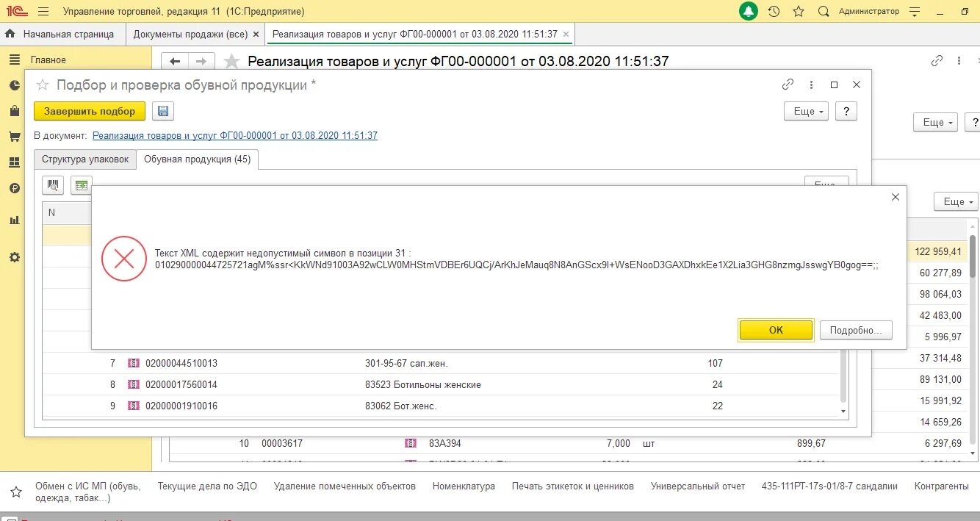Open the Обувная продукция (45) tab
This screenshot has height=521, width=980.
pyautogui.click(x=197, y=159)
